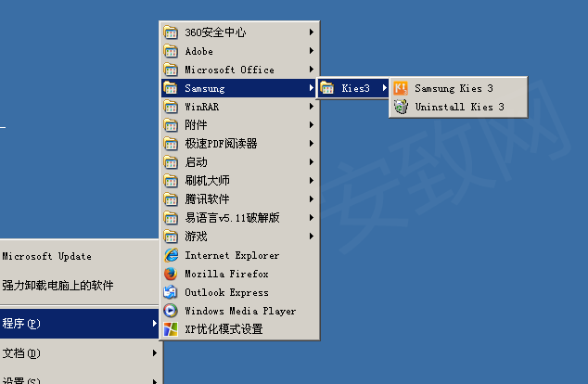Open the 附件 menu entry
Viewport: 588px width, 384px height.
tap(196, 125)
